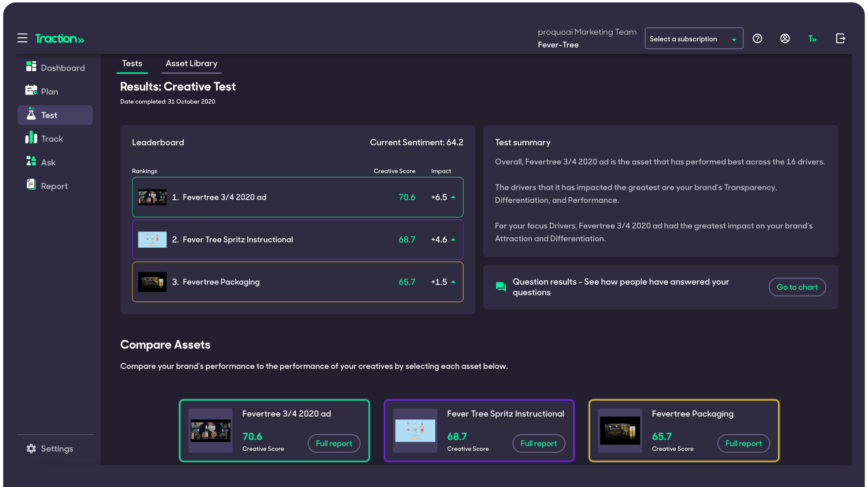Select leaderboard row 3 Fevertree Packaging

point(298,282)
